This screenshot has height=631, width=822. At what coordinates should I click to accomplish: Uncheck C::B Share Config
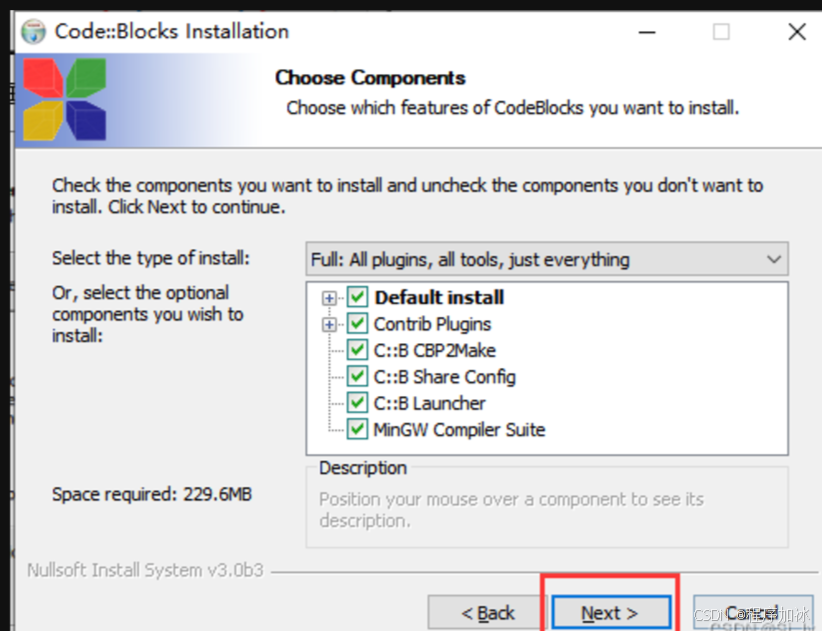pos(357,375)
